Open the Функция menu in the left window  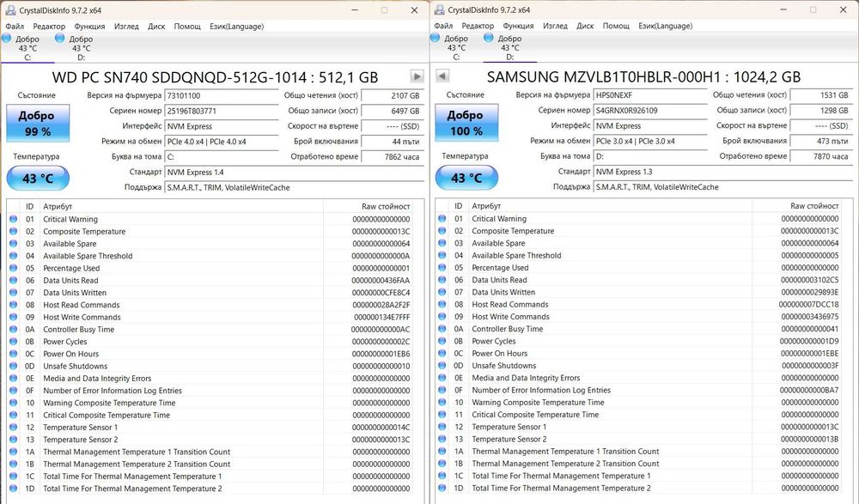click(89, 27)
